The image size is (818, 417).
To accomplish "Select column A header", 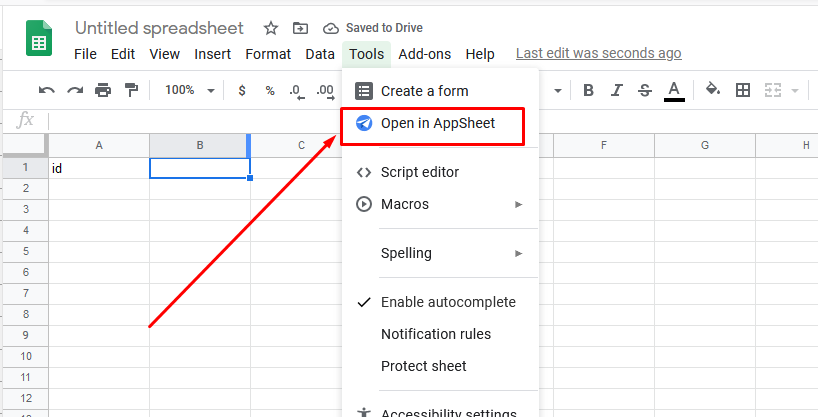I will (99, 146).
